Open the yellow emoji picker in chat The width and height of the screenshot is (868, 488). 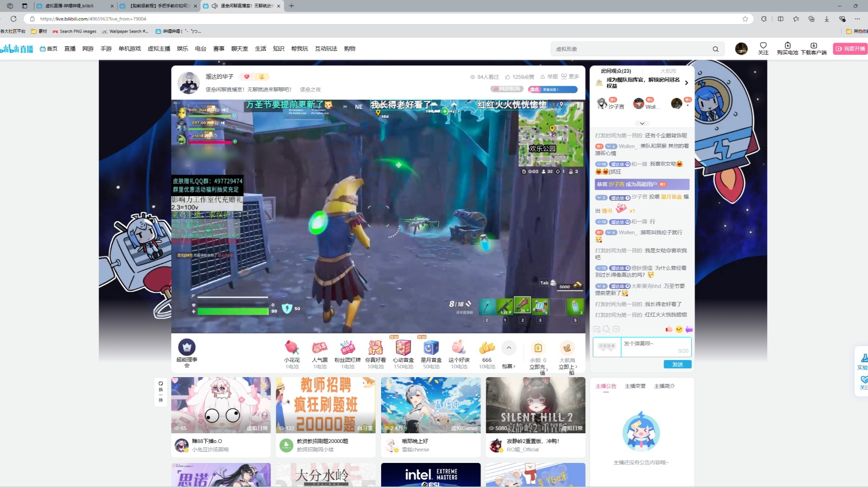679,329
